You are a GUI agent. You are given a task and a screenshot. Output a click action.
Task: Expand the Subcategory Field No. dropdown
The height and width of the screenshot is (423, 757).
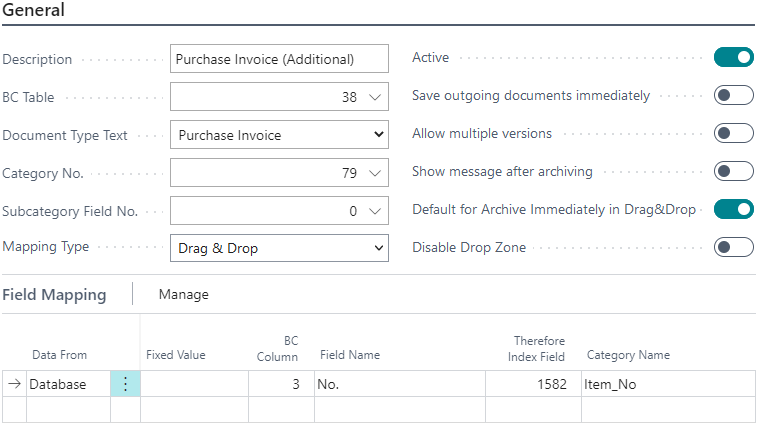pos(375,211)
